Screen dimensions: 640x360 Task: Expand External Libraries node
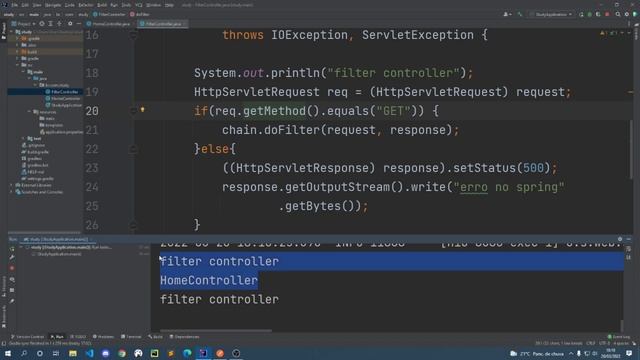12,185
